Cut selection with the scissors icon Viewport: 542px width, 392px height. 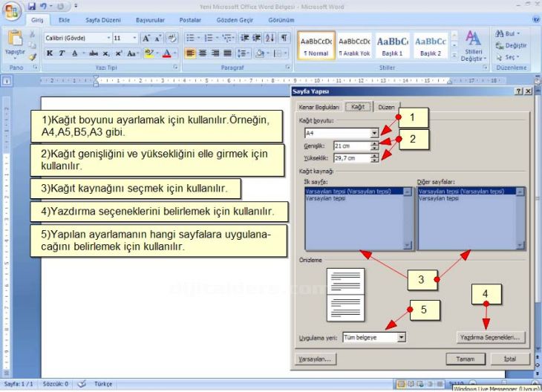(x=32, y=34)
